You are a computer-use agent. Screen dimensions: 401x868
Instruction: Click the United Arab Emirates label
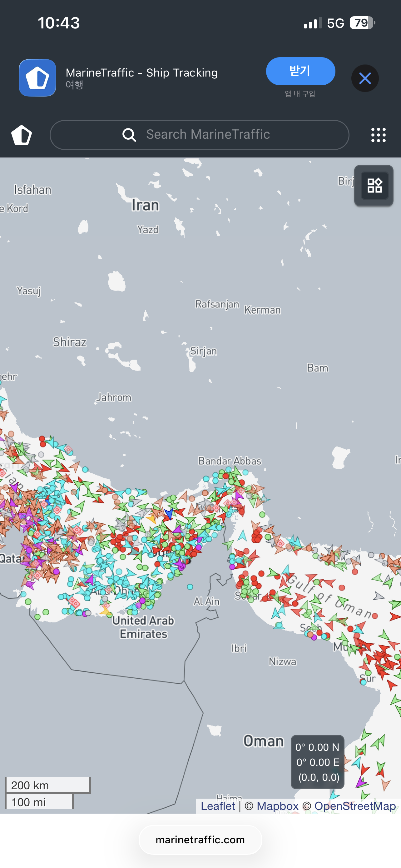(x=143, y=627)
